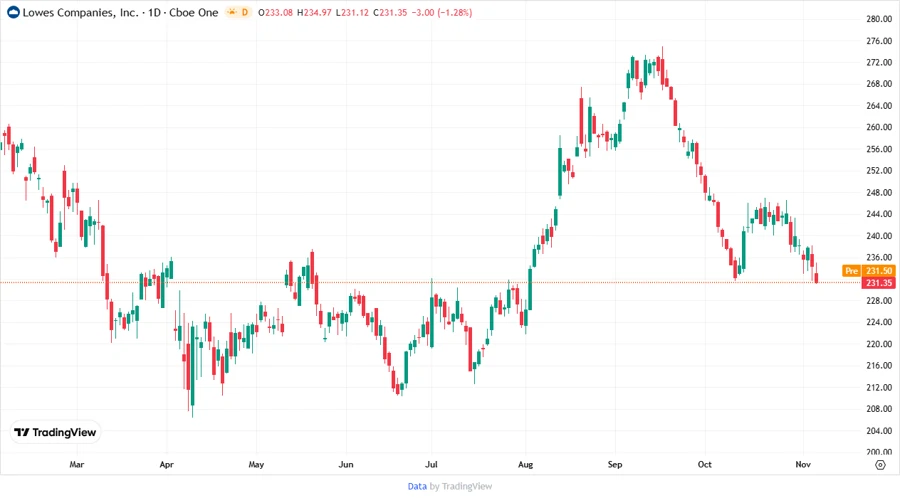The width and height of the screenshot is (900, 498).
Task: Click the Aug label on time axis
Action: tap(525, 464)
